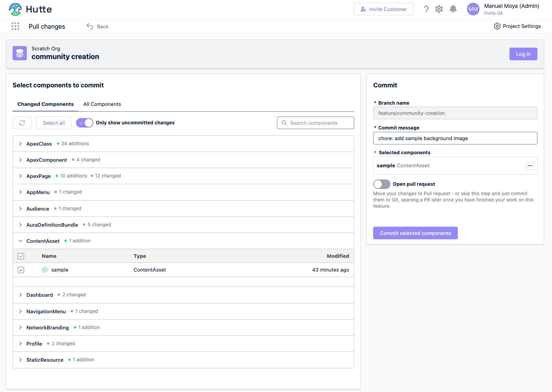Viewport: 552px width, 392px height.
Task: Switch to the Changed Components tab
Action: 45,104
